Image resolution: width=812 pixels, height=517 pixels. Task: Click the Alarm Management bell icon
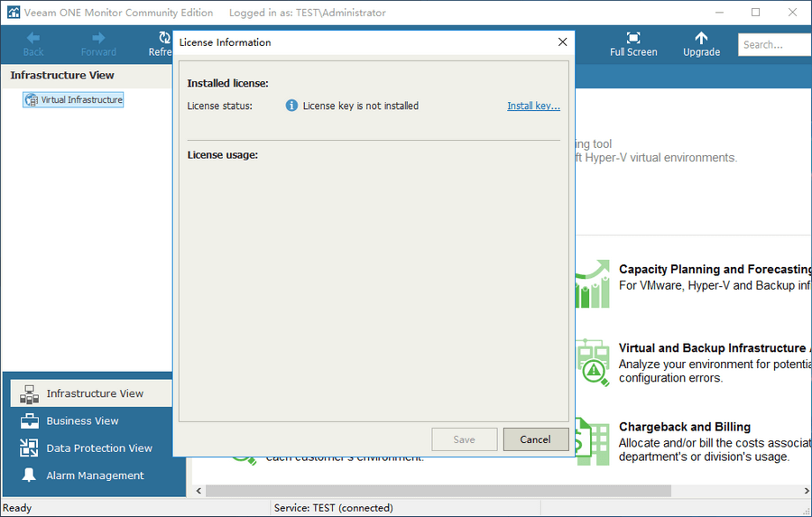point(29,475)
